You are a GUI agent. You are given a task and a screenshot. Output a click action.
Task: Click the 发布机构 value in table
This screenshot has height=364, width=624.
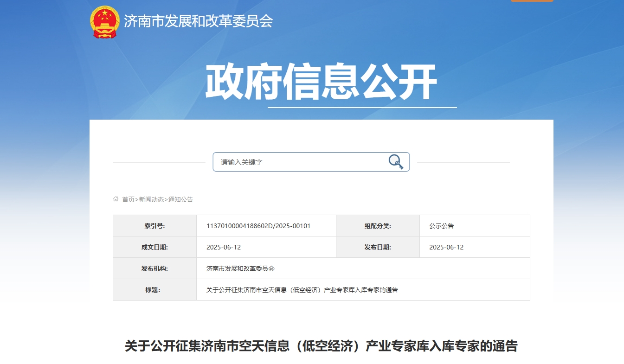click(x=240, y=268)
